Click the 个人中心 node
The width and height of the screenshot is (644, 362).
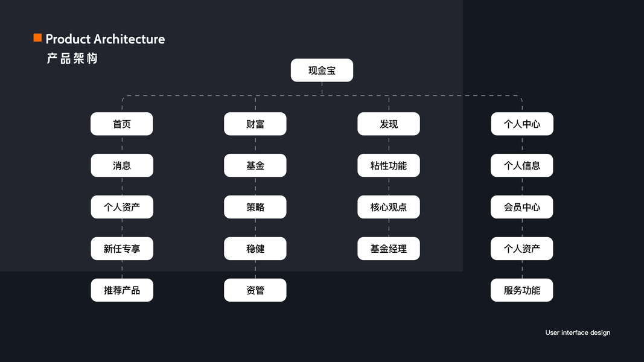coord(522,124)
